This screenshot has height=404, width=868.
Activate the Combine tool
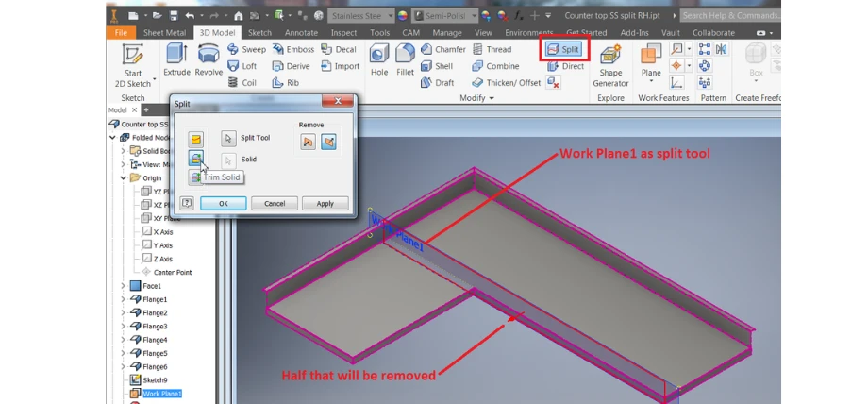pos(495,66)
